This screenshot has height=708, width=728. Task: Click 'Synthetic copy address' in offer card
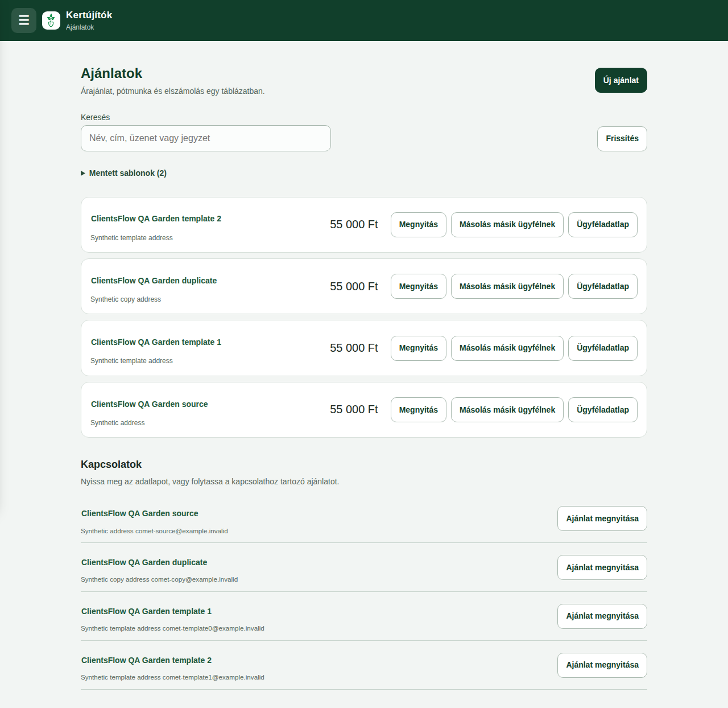pos(126,299)
